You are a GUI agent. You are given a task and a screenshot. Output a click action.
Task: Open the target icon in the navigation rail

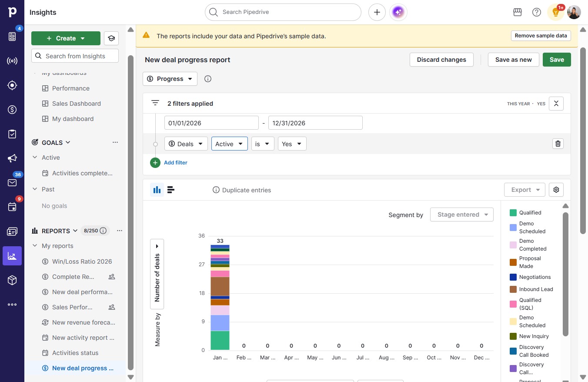coord(12,85)
